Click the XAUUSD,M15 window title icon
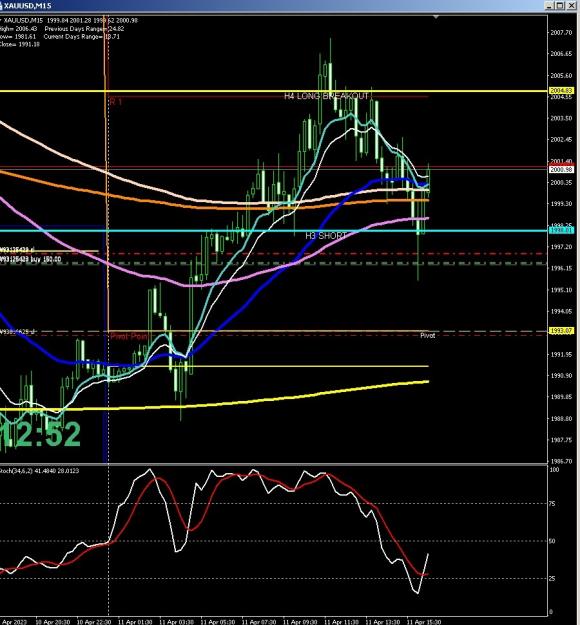This screenshot has width=580, height=625. (x=1, y=6)
